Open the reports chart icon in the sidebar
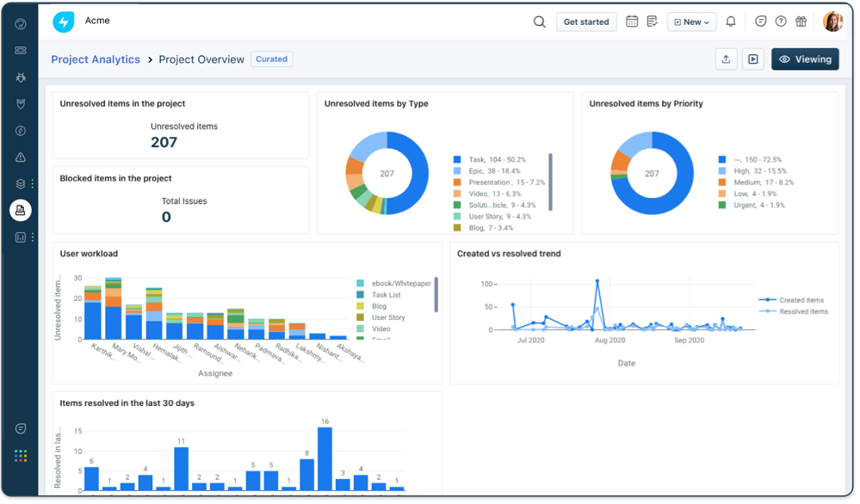Image resolution: width=860 pixels, height=504 pixels. click(20, 236)
